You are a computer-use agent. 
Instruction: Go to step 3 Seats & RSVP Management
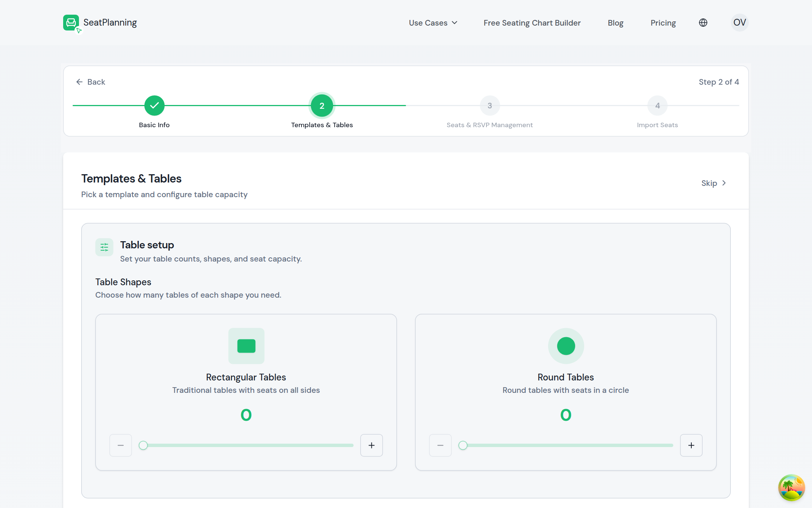click(x=489, y=106)
